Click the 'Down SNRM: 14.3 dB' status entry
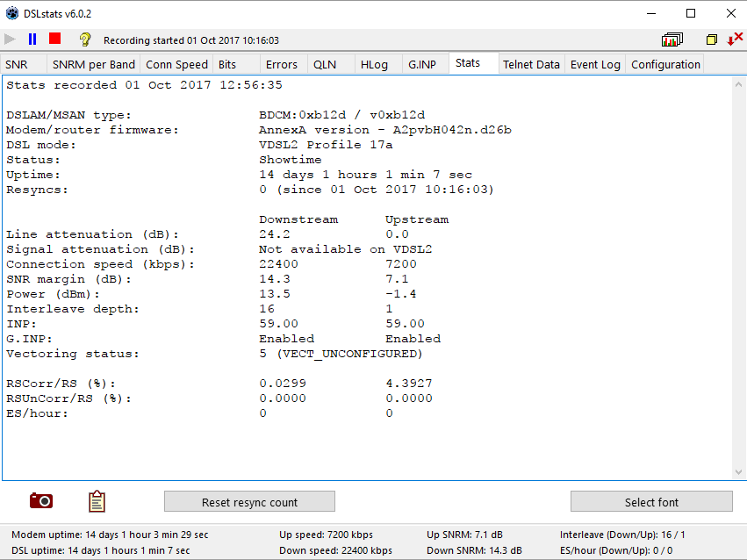This screenshot has width=747, height=560. (x=474, y=550)
